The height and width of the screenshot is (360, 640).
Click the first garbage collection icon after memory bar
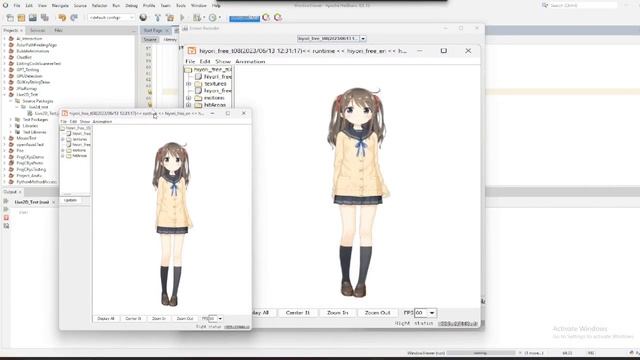point(266,18)
